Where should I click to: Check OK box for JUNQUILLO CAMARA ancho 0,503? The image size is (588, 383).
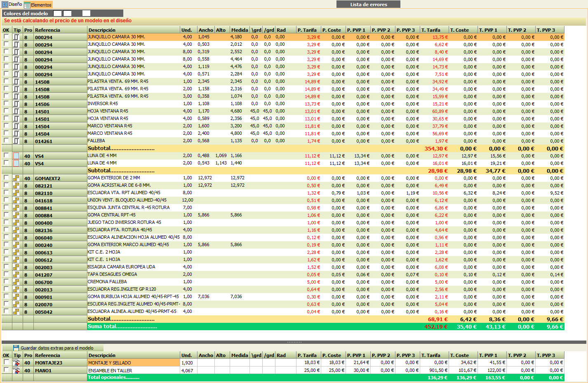click(6, 44)
